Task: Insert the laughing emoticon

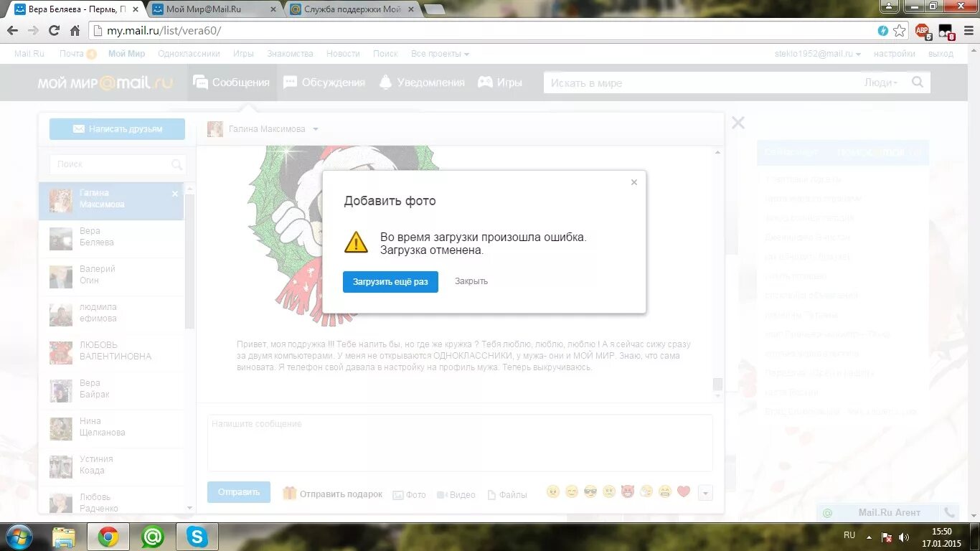Action: pyautogui.click(x=665, y=492)
